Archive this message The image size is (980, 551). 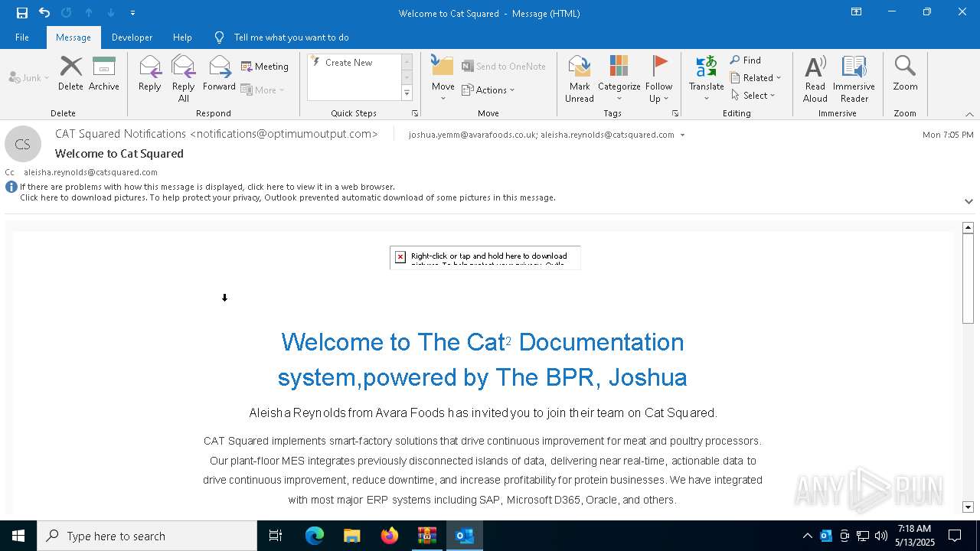point(104,73)
